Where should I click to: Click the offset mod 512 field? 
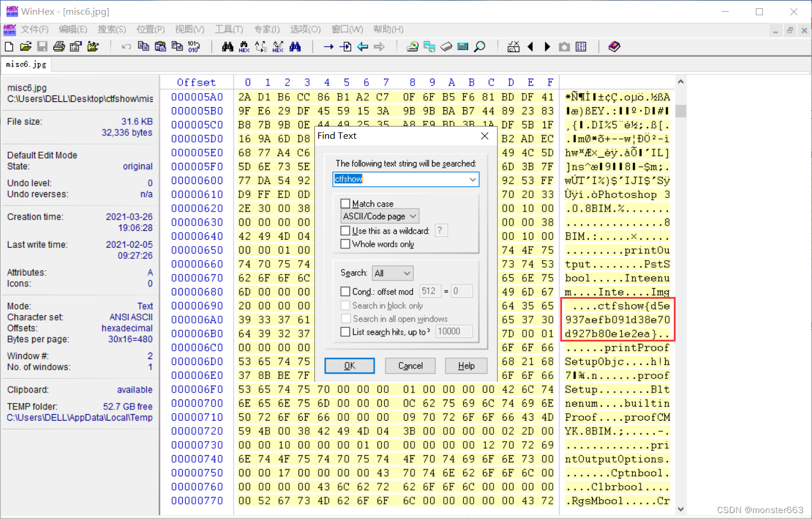coord(429,291)
